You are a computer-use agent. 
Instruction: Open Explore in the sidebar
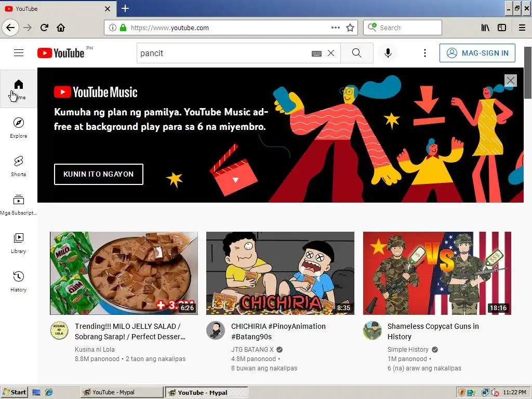(x=19, y=128)
